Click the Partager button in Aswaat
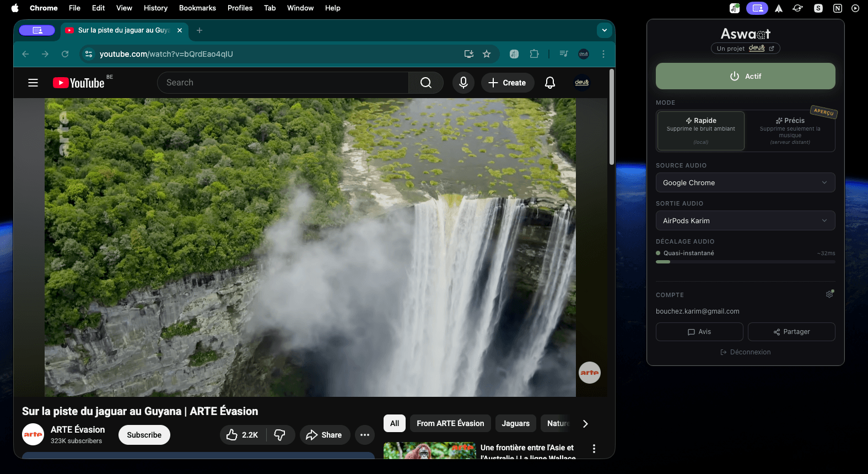Image resolution: width=868 pixels, height=474 pixels. 791,332
